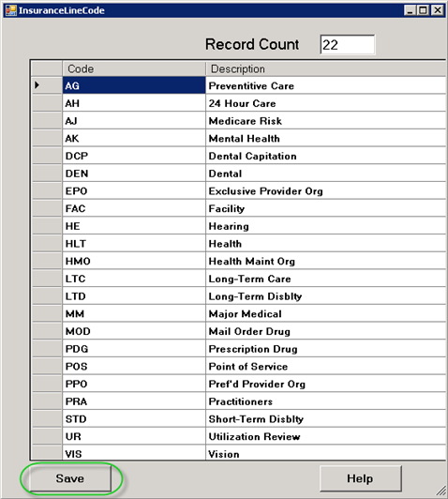
Task: Select the DEN code cell
Action: coord(134,173)
